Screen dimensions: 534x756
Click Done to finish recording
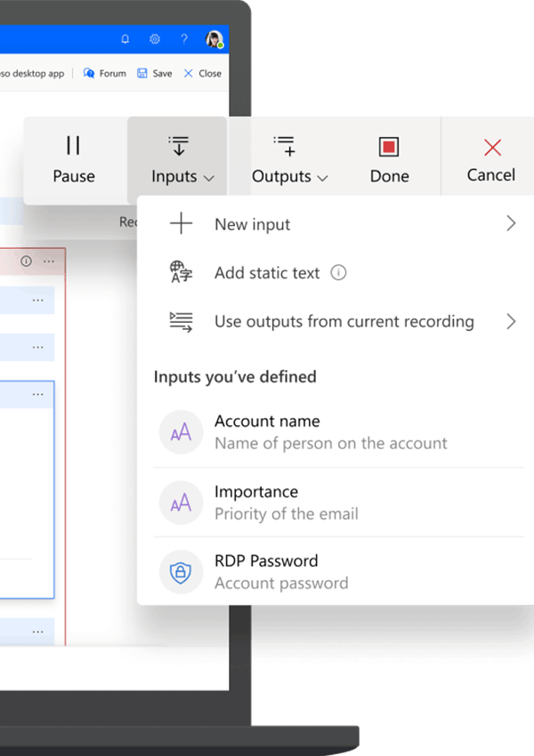[x=389, y=160]
